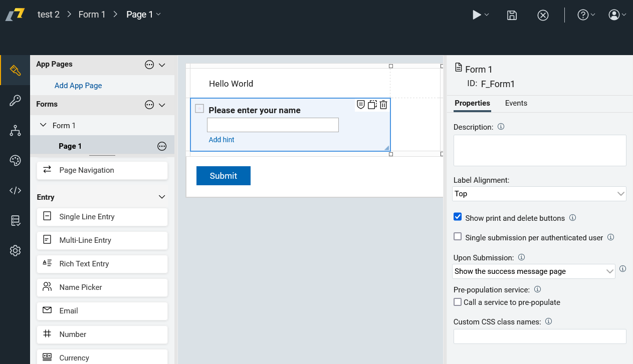Open the Settings gear in sidebar
633x364 pixels.
pos(15,250)
